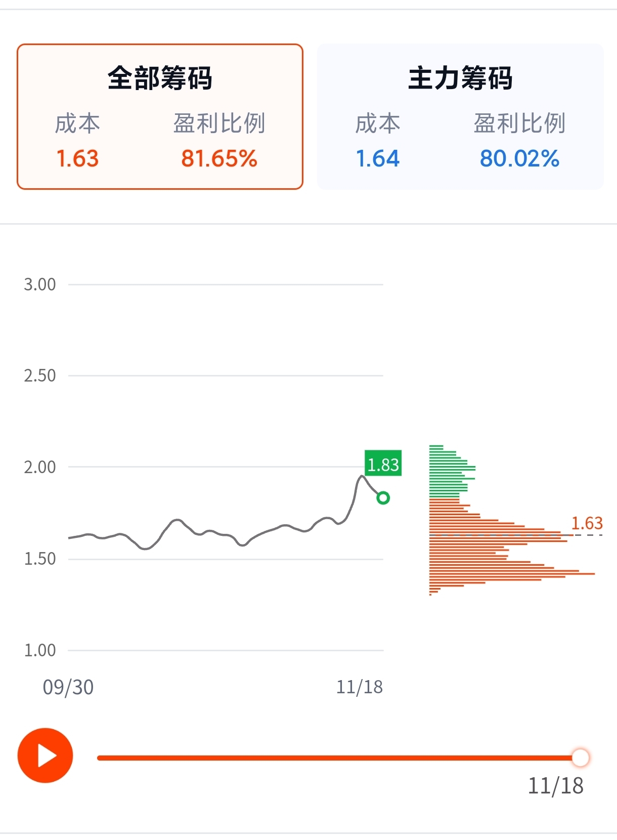
Task: Click the 盈利比例 label under 全部筹码
Action: pos(219,123)
